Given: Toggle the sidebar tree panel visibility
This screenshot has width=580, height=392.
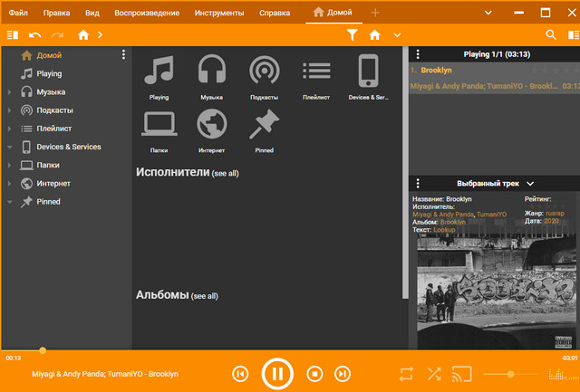Looking at the screenshot, I should point(12,34).
